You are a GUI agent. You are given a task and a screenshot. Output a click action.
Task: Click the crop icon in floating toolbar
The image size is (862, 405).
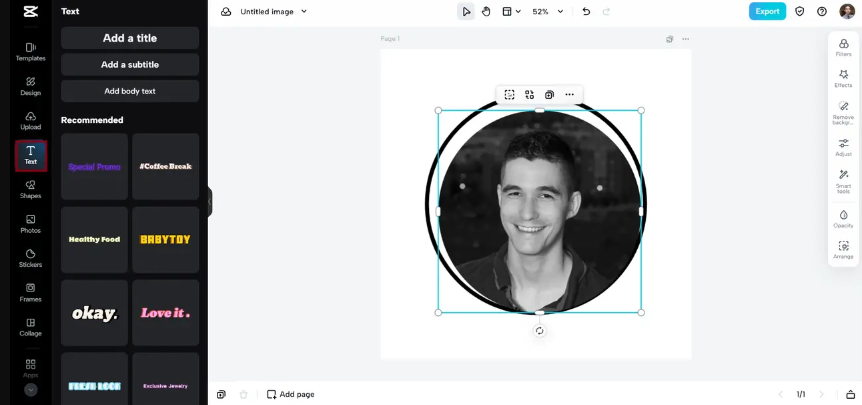tap(510, 95)
